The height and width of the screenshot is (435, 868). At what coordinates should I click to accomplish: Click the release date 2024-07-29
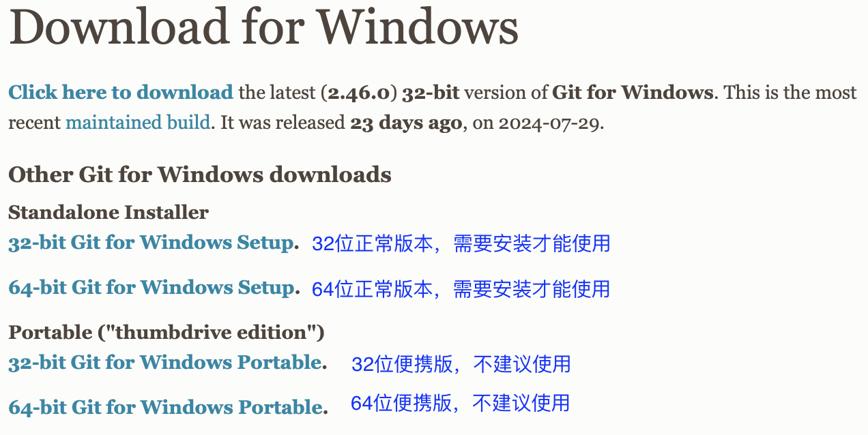pyautogui.click(x=549, y=123)
